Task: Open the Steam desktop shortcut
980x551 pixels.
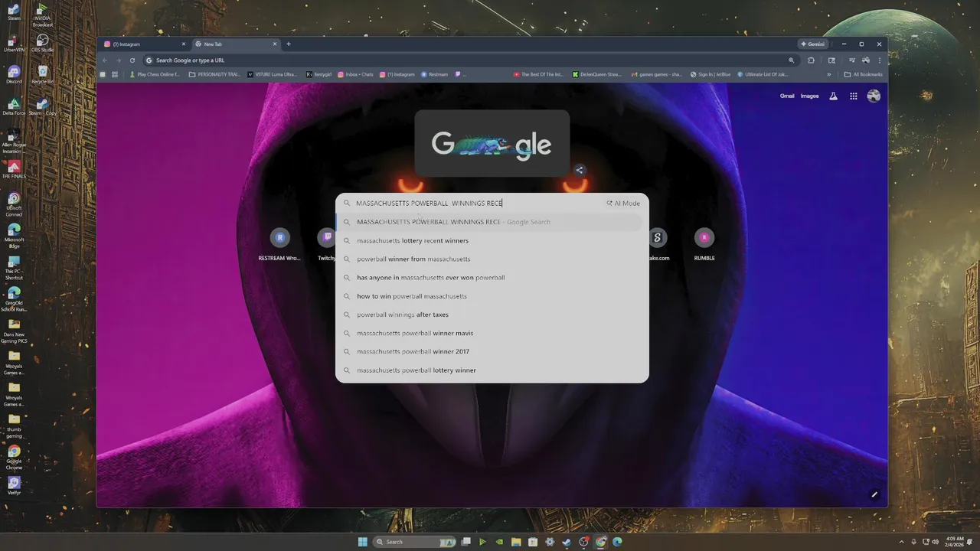Action: pyautogui.click(x=14, y=11)
